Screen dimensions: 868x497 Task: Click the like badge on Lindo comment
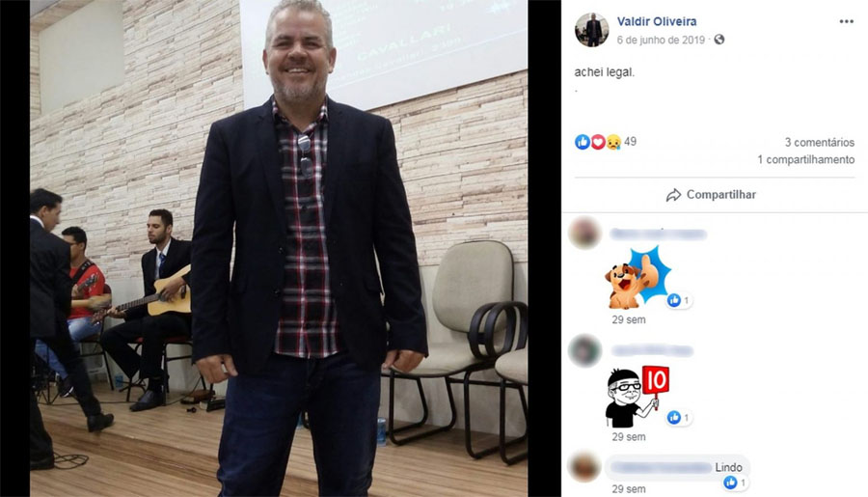pyautogui.click(x=736, y=483)
